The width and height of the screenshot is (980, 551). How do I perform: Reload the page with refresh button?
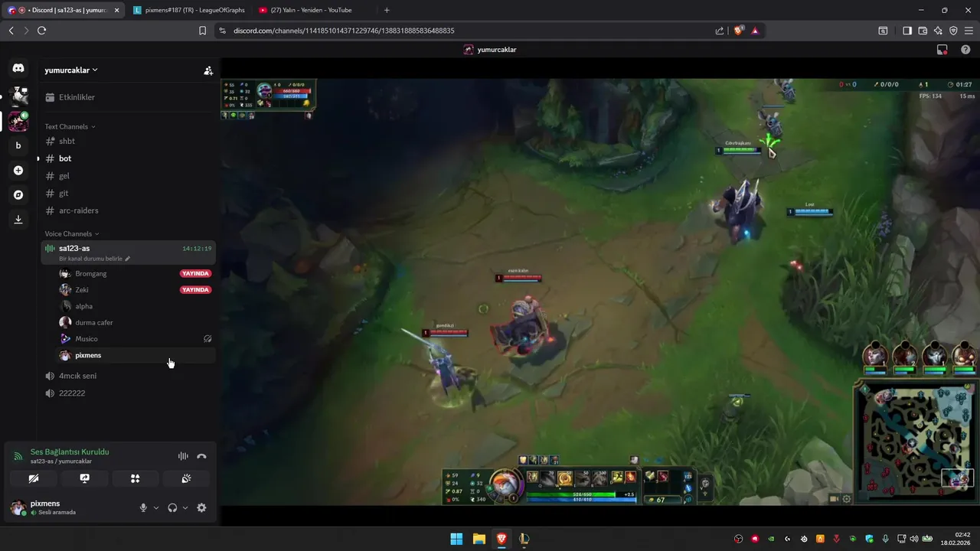[x=41, y=31]
